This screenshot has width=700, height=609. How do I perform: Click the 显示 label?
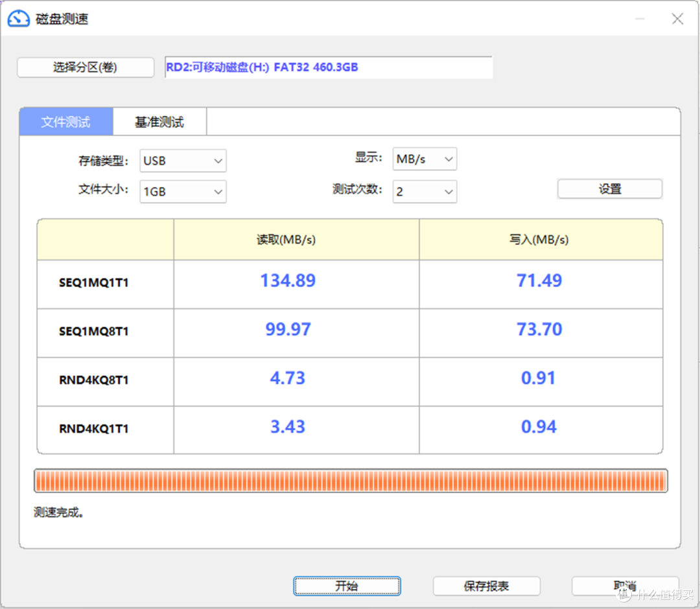tap(369, 157)
